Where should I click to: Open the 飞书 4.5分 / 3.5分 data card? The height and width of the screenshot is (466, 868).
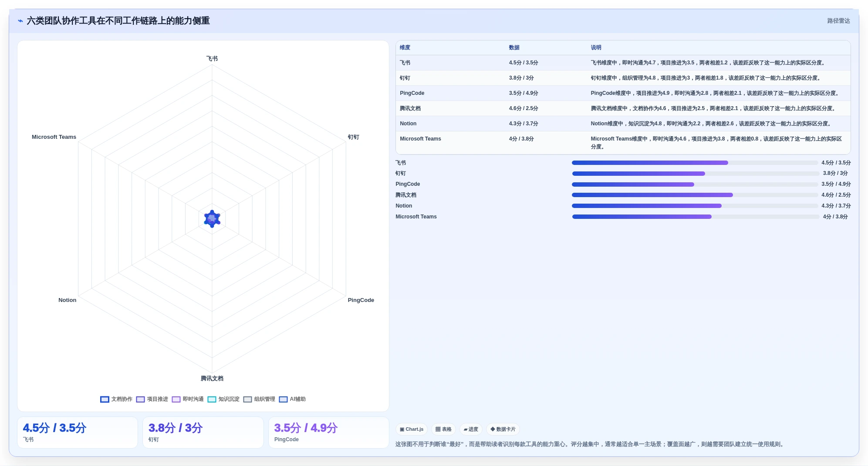[78, 432]
